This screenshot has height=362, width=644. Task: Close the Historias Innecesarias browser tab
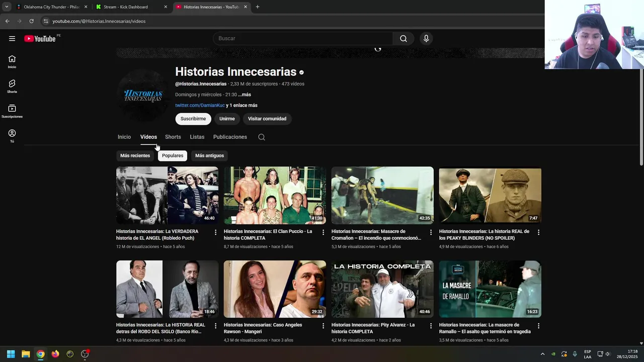246,7
